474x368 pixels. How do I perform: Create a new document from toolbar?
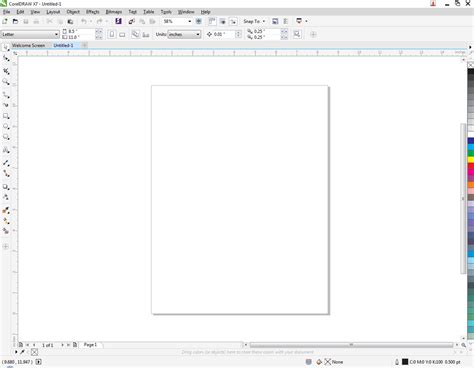coord(5,21)
